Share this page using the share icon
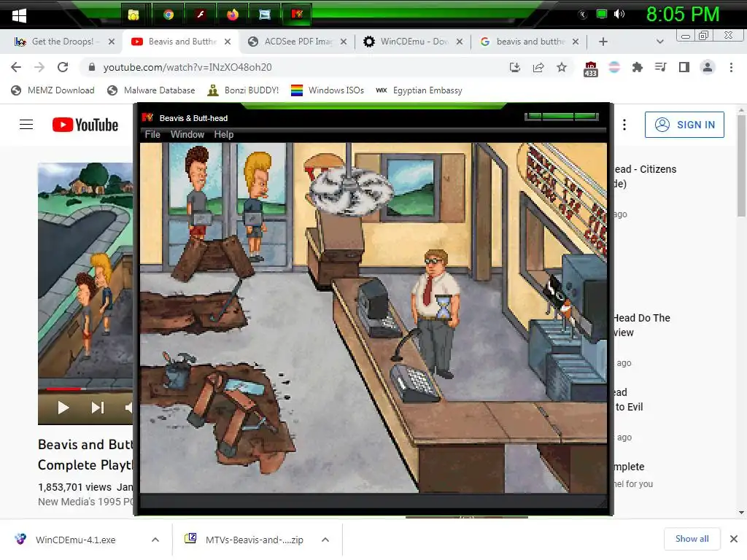The height and width of the screenshot is (560, 747). (x=538, y=67)
